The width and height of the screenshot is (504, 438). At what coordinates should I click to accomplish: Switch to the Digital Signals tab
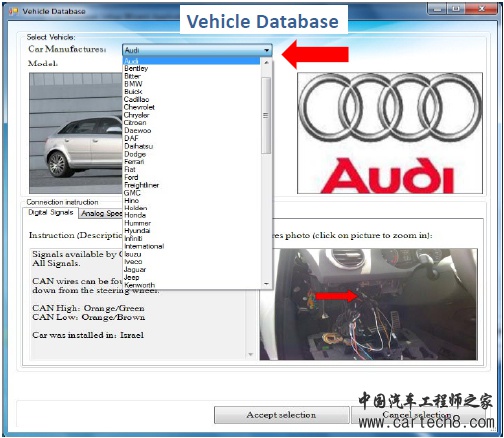click(x=51, y=213)
